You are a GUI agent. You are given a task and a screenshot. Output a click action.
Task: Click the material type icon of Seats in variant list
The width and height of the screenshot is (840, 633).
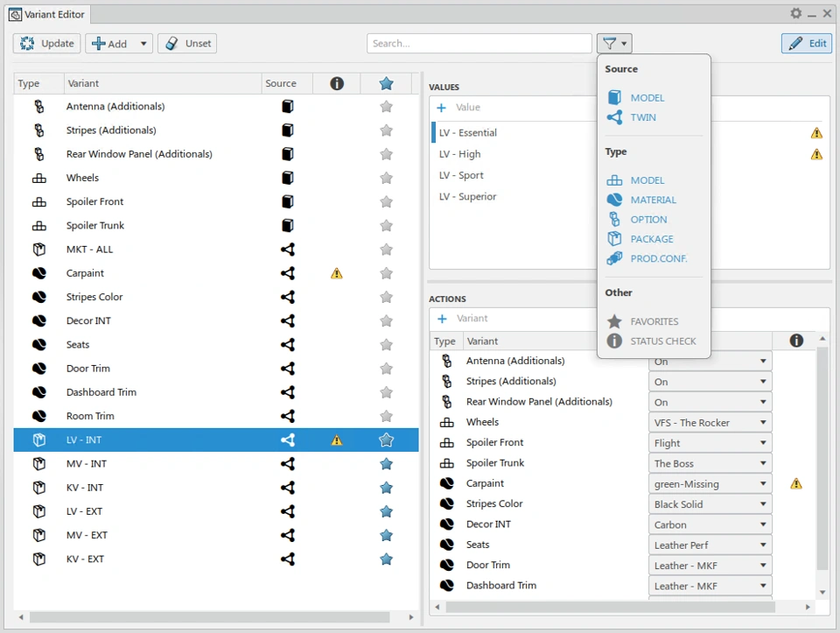(39, 345)
